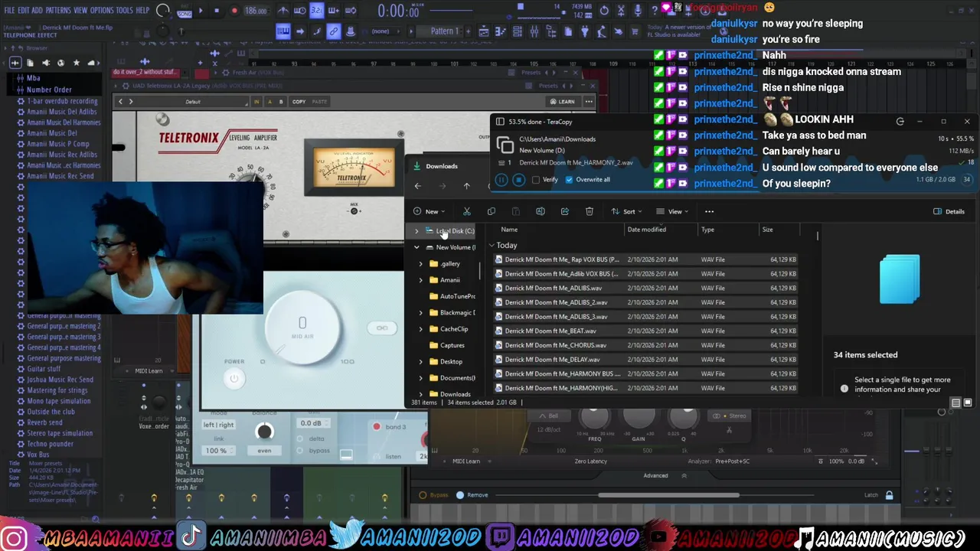
Task: Click the Fresh Air power button
Action: [234, 378]
